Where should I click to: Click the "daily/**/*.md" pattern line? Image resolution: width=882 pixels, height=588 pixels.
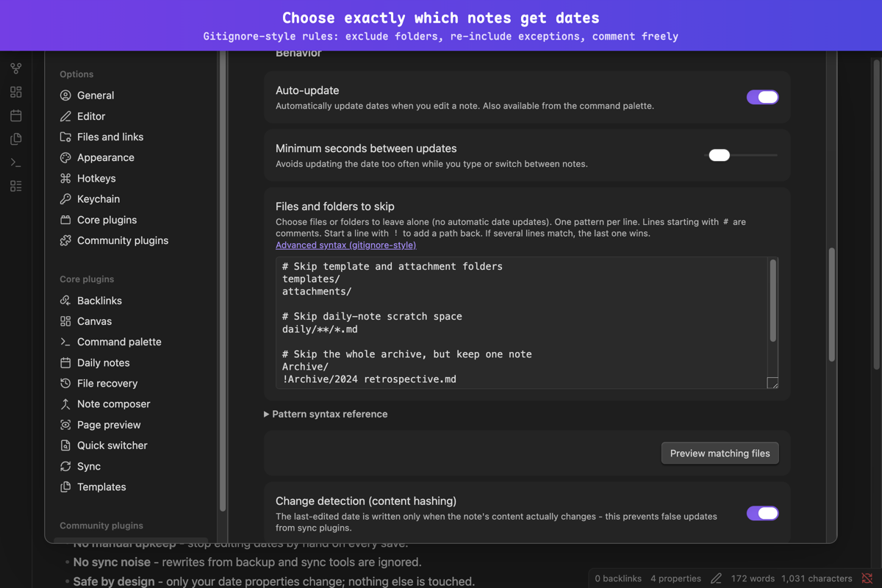point(320,329)
